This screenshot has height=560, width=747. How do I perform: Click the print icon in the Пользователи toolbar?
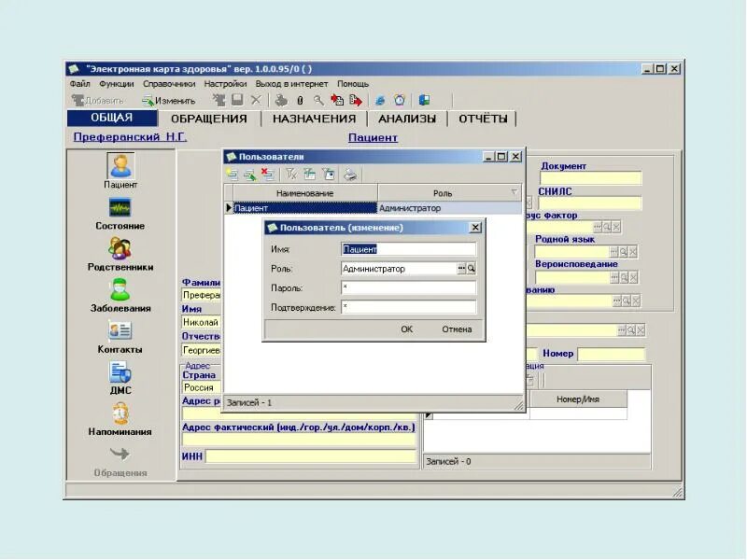[x=350, y=175]
